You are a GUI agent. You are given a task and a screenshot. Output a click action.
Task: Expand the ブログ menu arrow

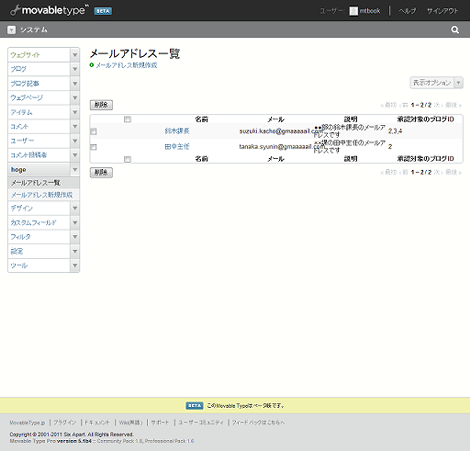pos(75,69)
